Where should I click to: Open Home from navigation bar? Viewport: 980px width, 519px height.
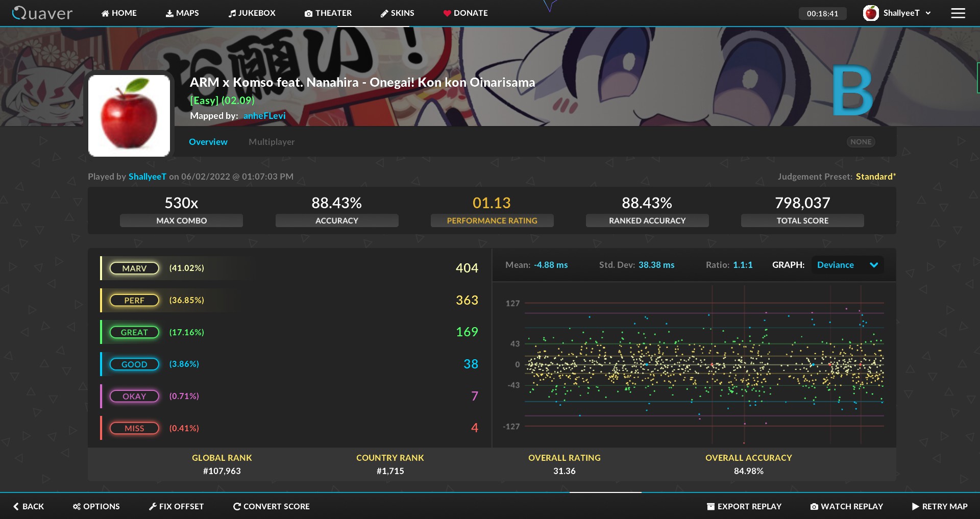pos(119,13)
